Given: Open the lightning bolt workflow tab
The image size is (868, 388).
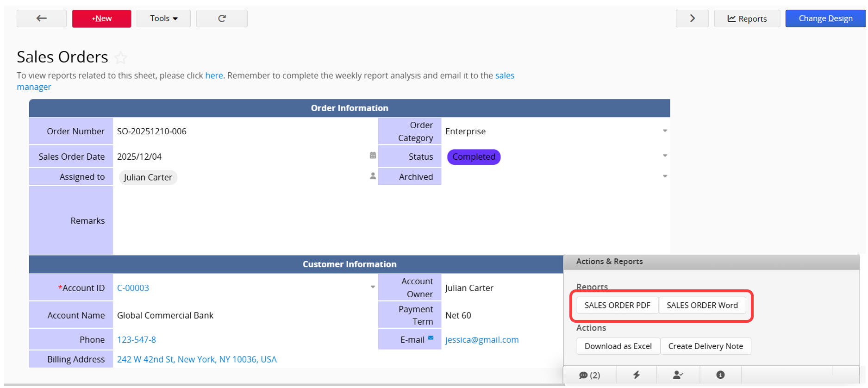Looking at the screenshot, I should click(637, 375).
